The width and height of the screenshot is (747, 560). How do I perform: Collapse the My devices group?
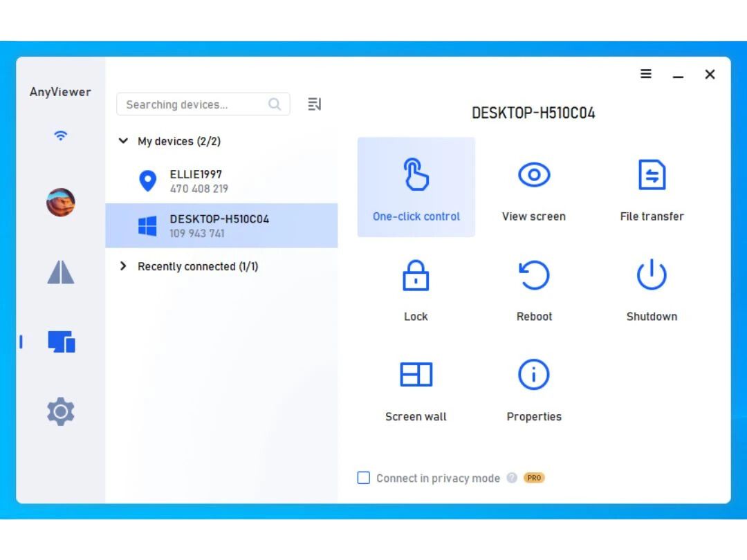coord(123,141)
